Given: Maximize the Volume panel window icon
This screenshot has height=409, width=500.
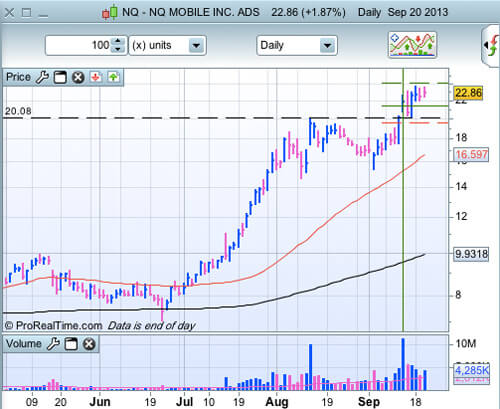Looking at the screenshot, I should click(x=71, y=344).
